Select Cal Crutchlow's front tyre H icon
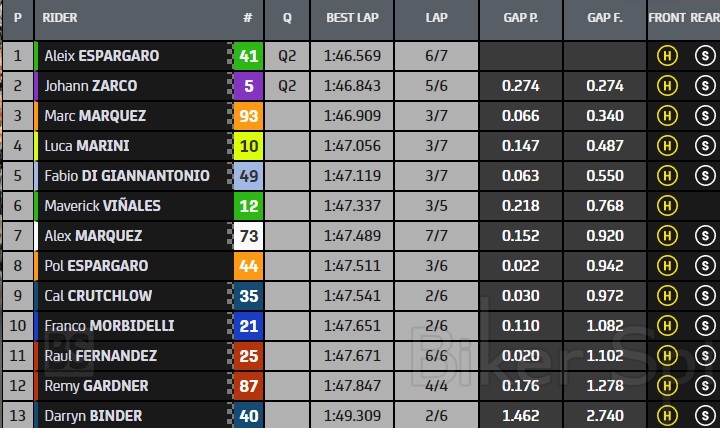Screen dimensions: 720x428 click(x=666, y=296)
